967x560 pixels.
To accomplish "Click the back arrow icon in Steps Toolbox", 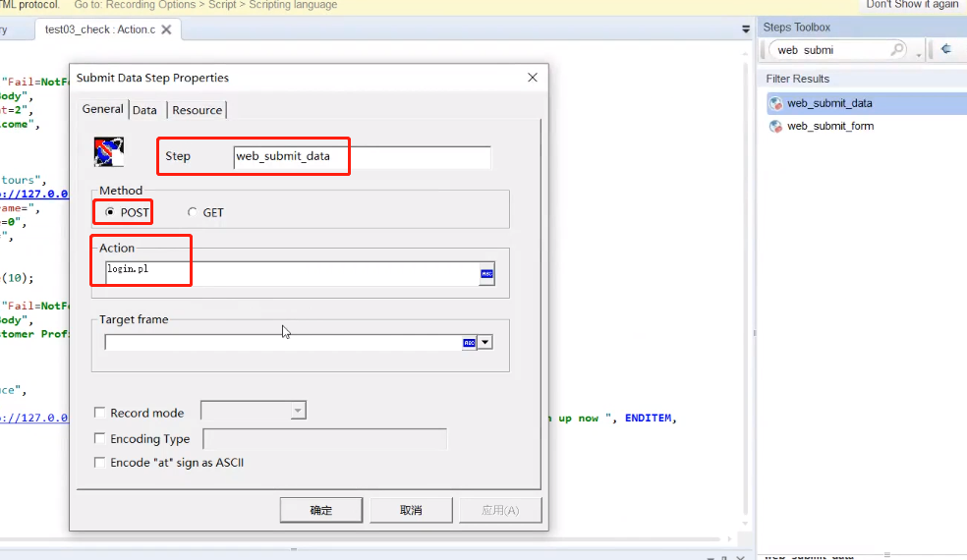I will pyautogui.click(x=946, y=49).
